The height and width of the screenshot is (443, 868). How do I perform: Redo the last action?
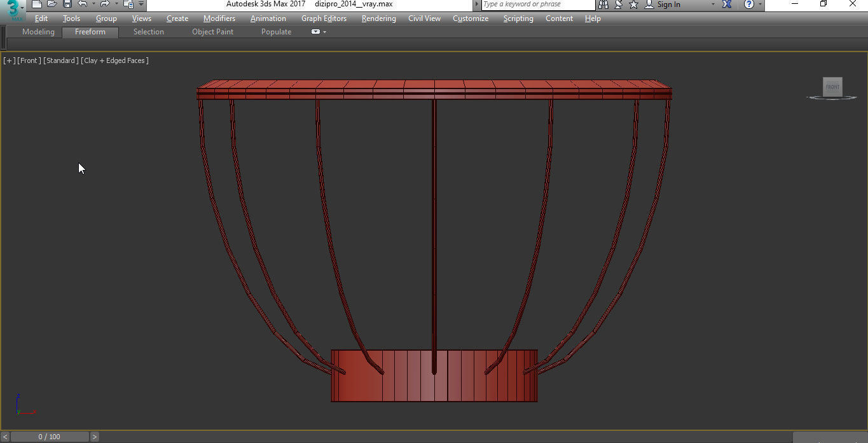point(105,4)
